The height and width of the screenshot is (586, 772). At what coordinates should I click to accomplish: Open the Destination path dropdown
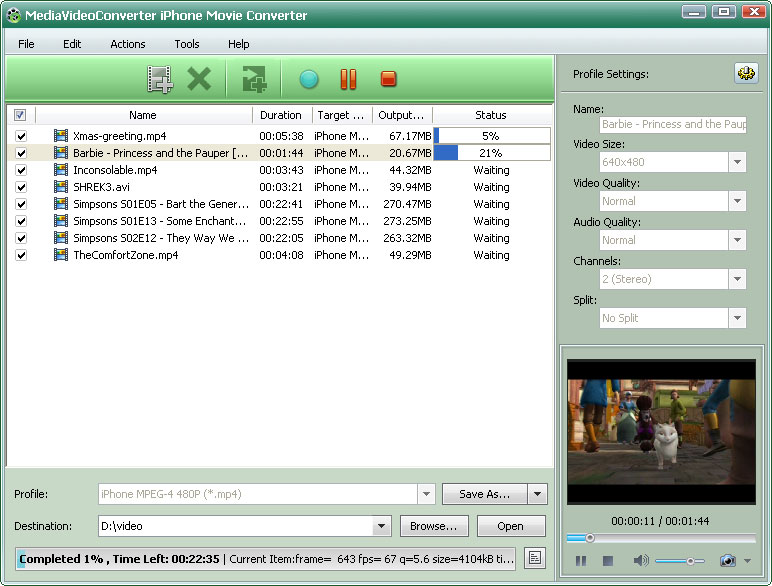(381, 526)
